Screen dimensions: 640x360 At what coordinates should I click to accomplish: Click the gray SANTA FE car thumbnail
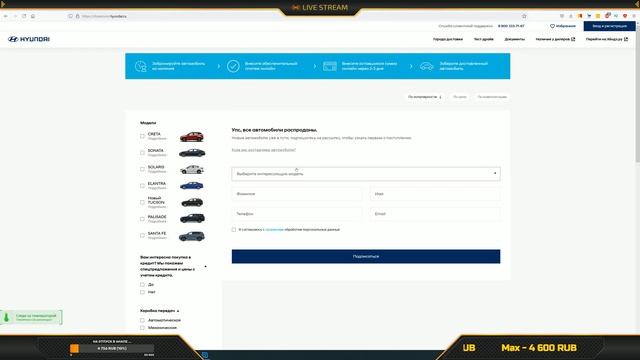coord(191,236)
